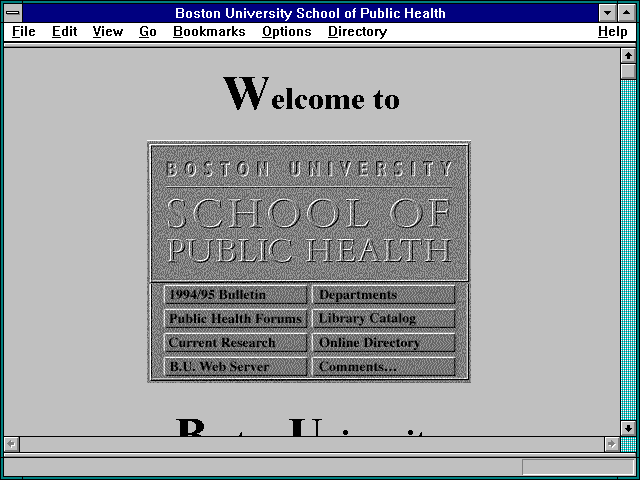
Task: Open the Departments link
Action: click(x=384, y=295)
